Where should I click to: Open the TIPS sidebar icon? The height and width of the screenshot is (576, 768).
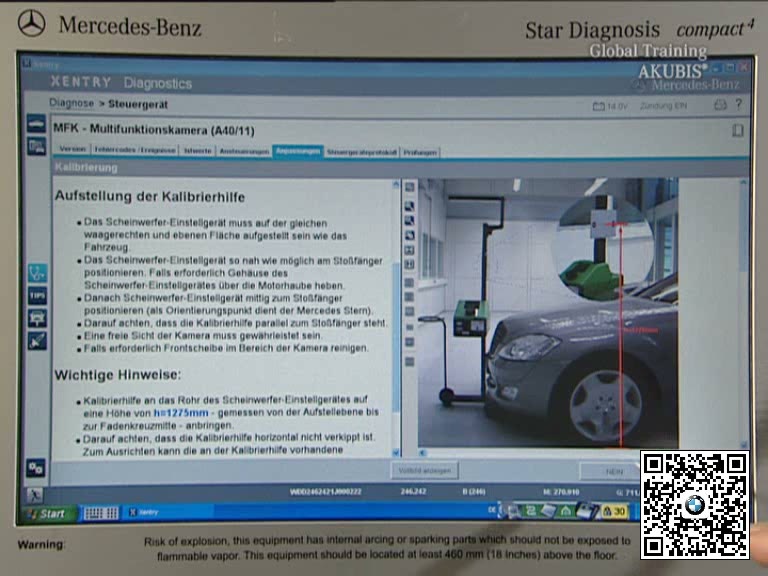tap(38, 295)
